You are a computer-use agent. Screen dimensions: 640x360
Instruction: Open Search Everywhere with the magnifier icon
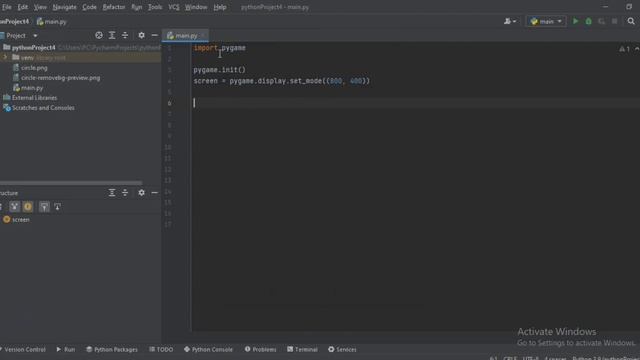(631, 21)
